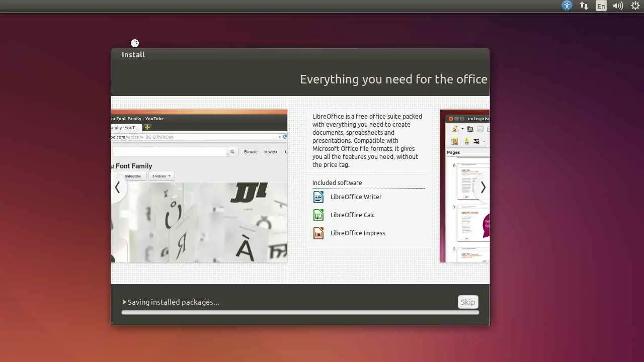644x362 pixels.
Task: Click the 'LibreOffice Writer' label
Action: [356, 197]
